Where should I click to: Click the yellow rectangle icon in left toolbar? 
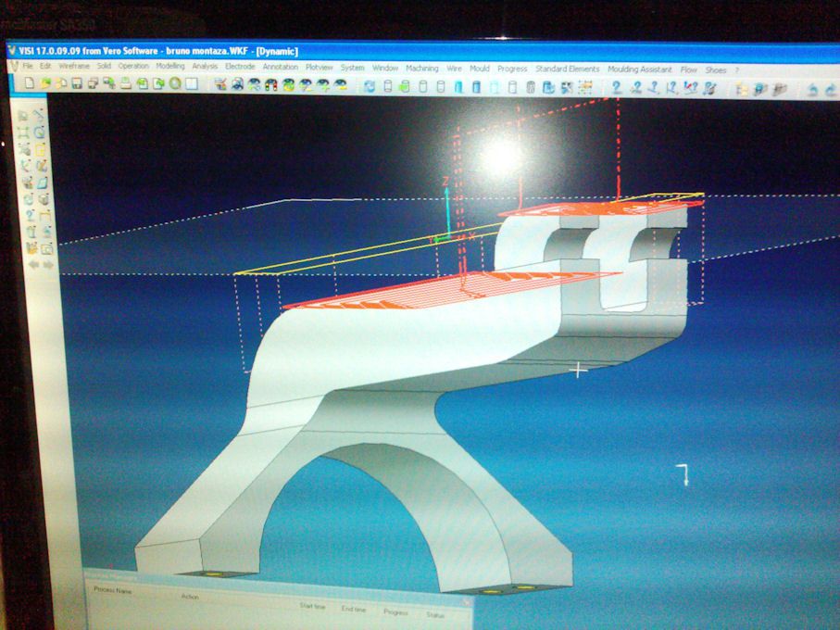[x=41, y=149]
